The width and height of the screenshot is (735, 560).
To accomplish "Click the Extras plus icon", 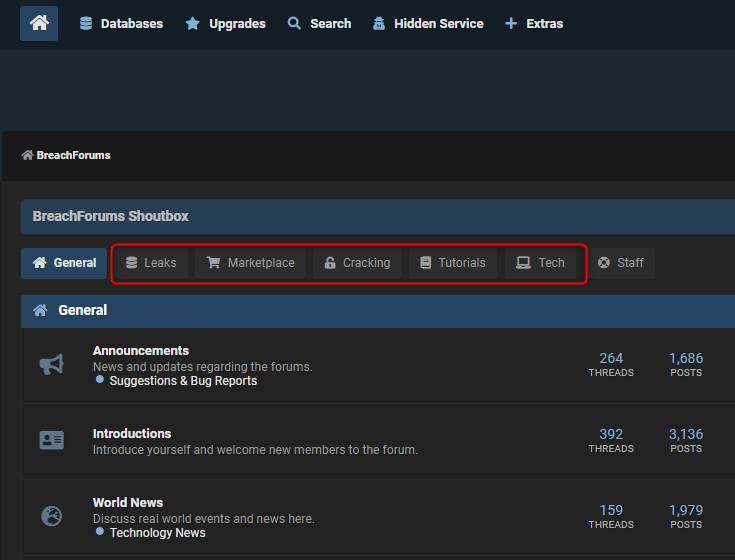I will [x=511, y=23].
